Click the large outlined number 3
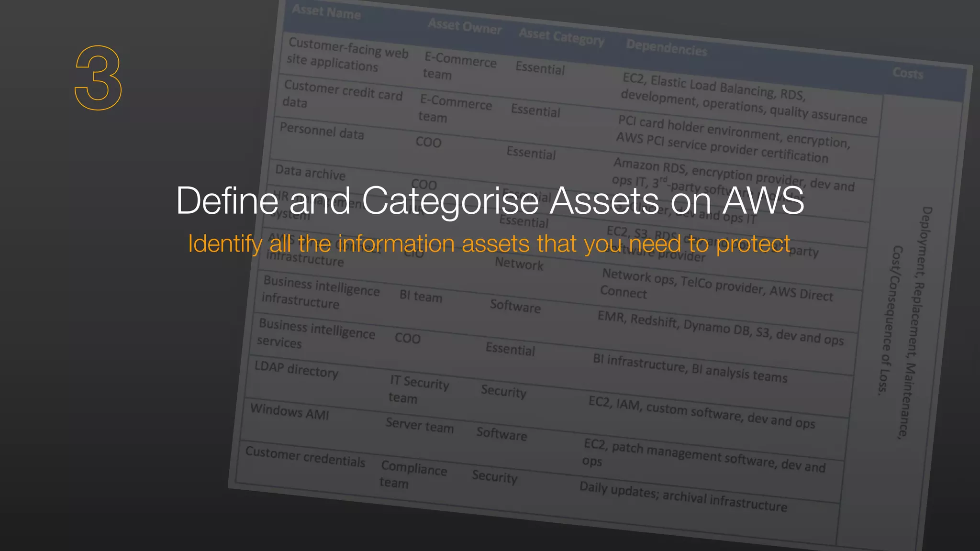This screenshot has height=551, width=980. 99,78
